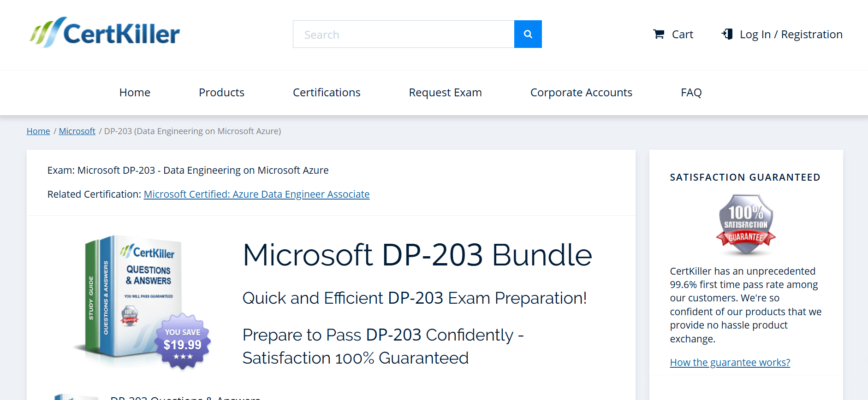The width and height of the screenshot is (868, 400).
Task: Click the 100% Satisfaction Guarantee badge
Action: [x=746, y=225]
